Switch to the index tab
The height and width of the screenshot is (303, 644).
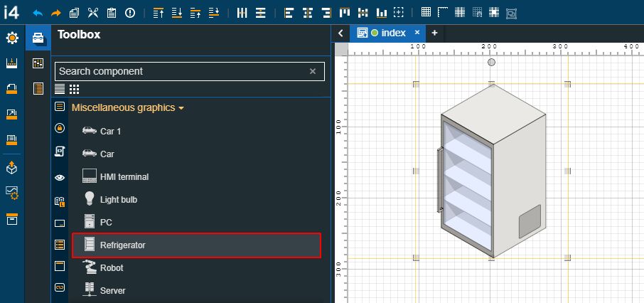click(392, 33)
